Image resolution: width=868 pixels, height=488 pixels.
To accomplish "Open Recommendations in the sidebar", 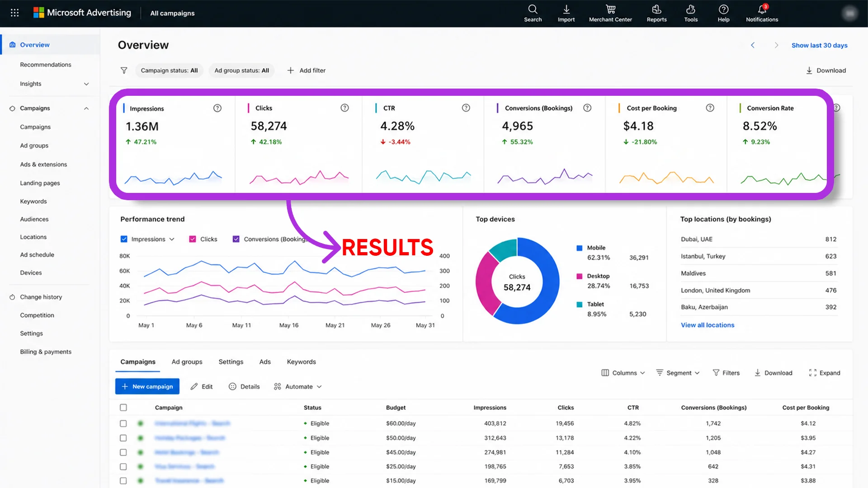I will click(46, 65).
